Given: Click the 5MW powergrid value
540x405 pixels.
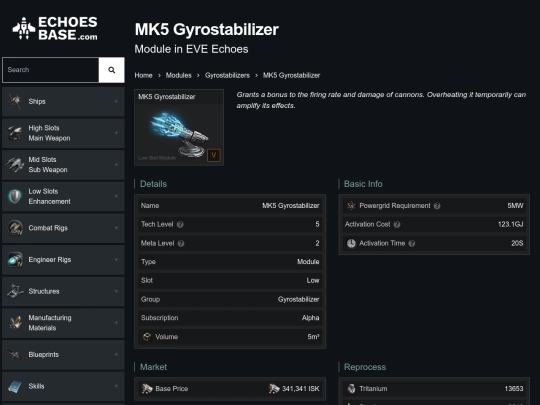Looking at the screenshot, I should 515,206.
